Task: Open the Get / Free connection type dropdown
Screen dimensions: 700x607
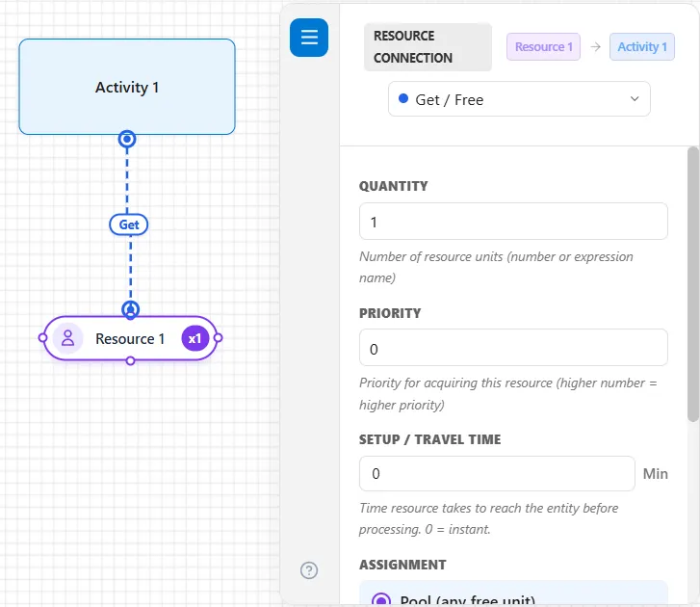Action: click(x=519, y=99)
